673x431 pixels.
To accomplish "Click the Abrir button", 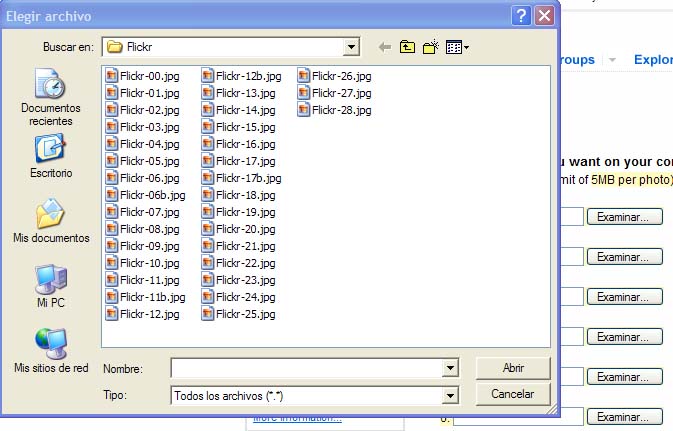I will [x=513, y=368].
